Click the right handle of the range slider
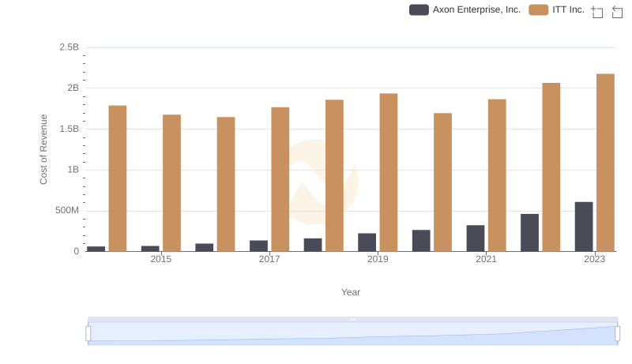632x364 pixels. (x=618, y=334)
